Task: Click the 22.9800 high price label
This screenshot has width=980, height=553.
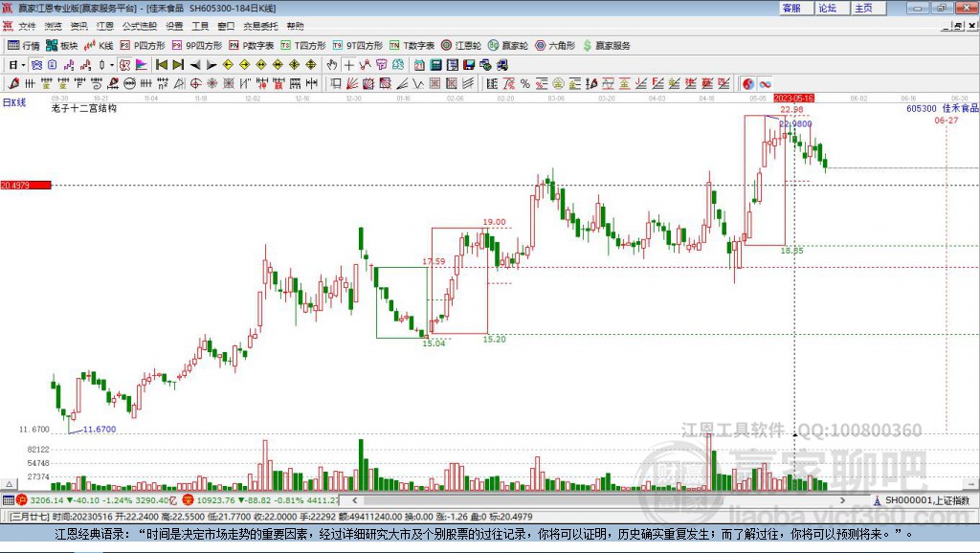Action: (795, 123)
